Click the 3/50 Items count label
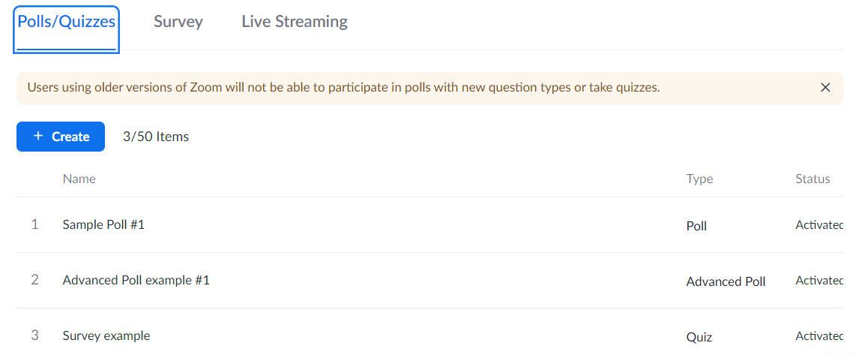The image size is (868, 355). coord(156,137)
